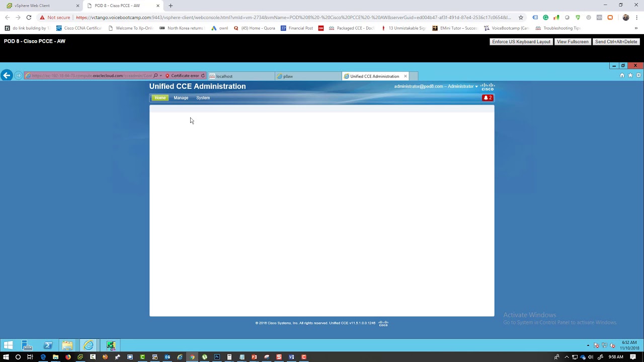
Task: Show hidden icons in host system tray
Action: (x=567, y=357)
